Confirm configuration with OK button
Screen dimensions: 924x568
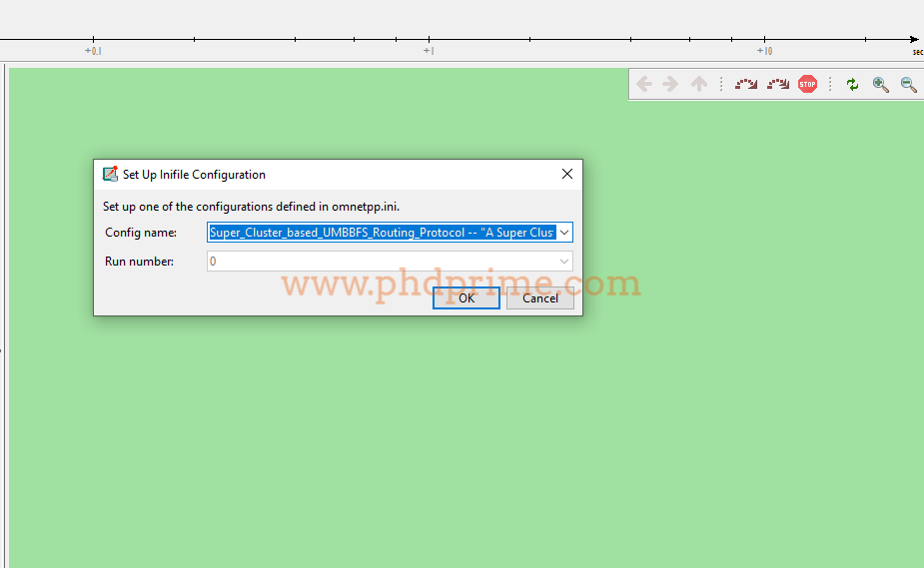coord(466,297)
